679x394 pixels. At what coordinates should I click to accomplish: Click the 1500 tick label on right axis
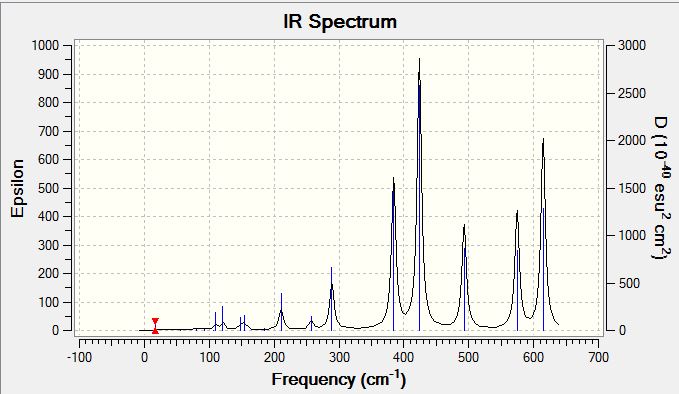click(631, 188)
